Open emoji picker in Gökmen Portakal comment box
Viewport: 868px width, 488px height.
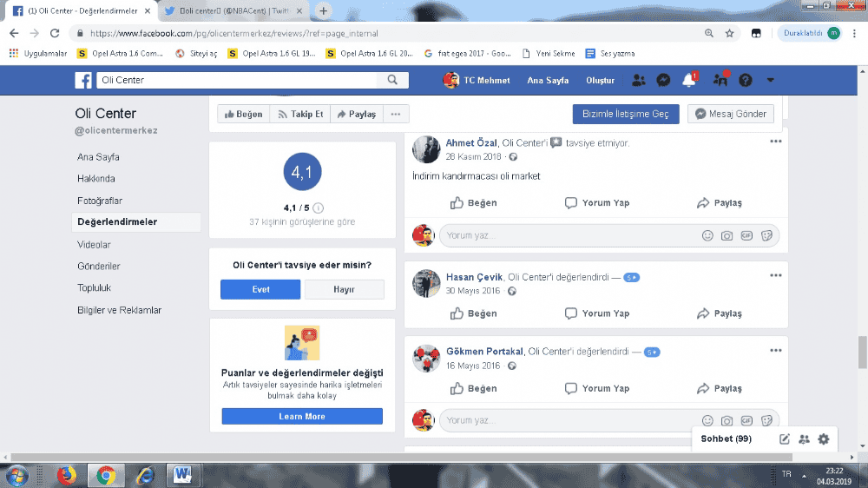coord(707,421)
